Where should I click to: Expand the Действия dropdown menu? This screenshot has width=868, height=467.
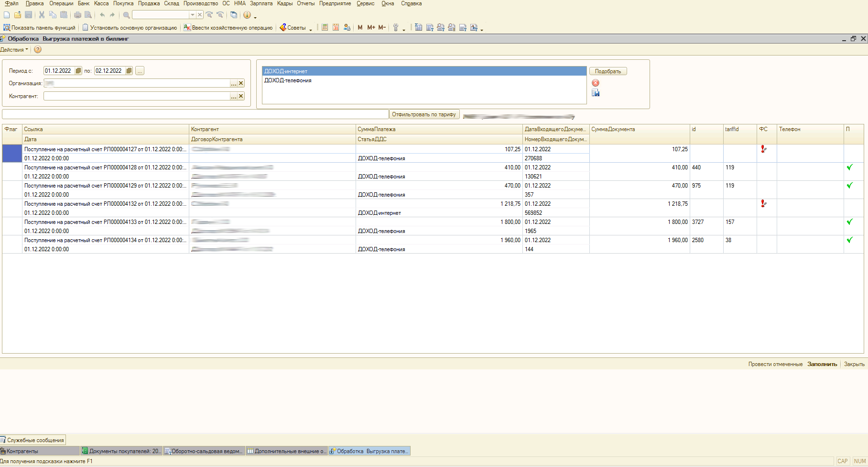click(14, 50)
